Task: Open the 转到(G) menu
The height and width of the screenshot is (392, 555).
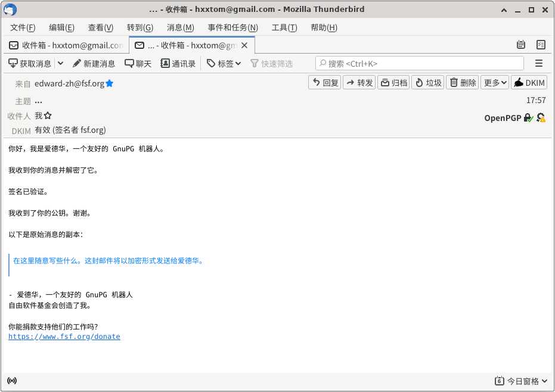Action: [x=140, y=27]
